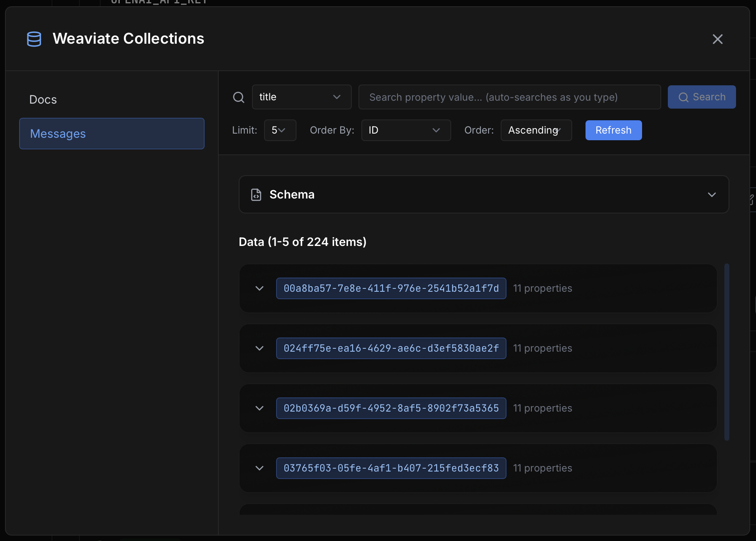The height and width of the screenshot is (541, 756).
Task: Change the Ascending order dropdown
Action: pyautogui.click(x=536, y=131)
